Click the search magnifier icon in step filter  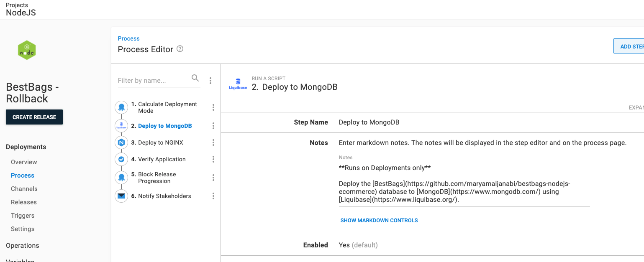(x=195, y=78)
